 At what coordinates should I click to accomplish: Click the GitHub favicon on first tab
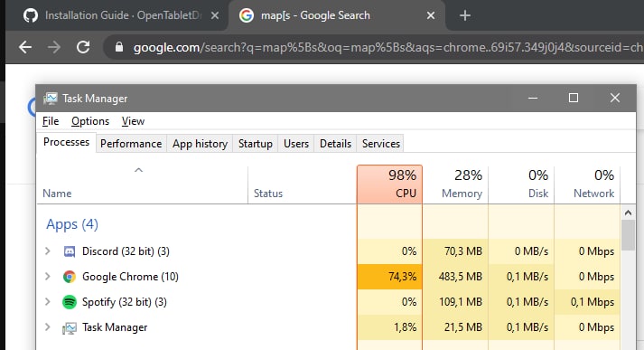31,15
